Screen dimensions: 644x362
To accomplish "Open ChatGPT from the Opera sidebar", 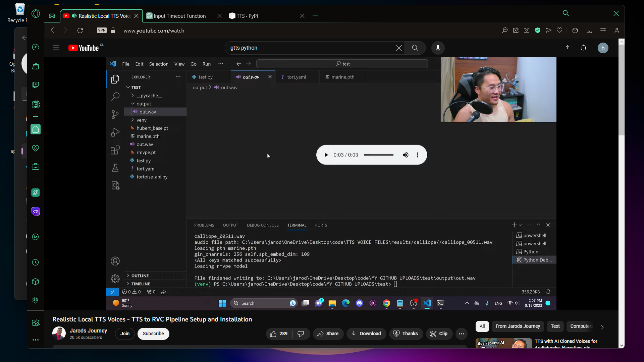I will tap(36, 193).
